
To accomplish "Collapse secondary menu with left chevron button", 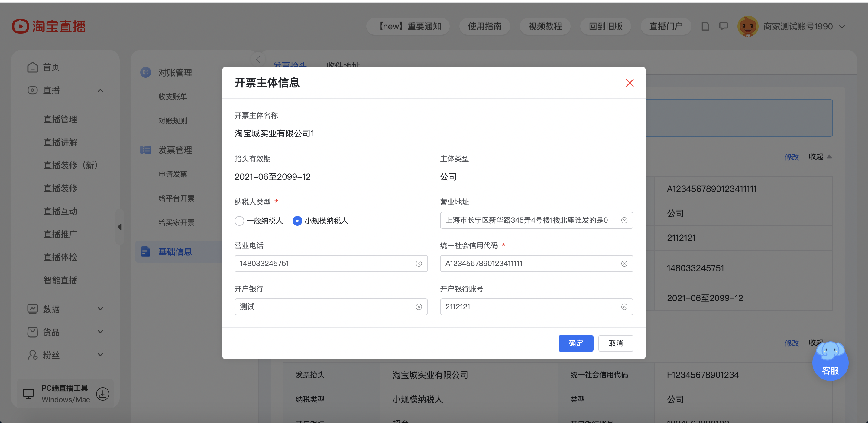I will coord(258,59).
